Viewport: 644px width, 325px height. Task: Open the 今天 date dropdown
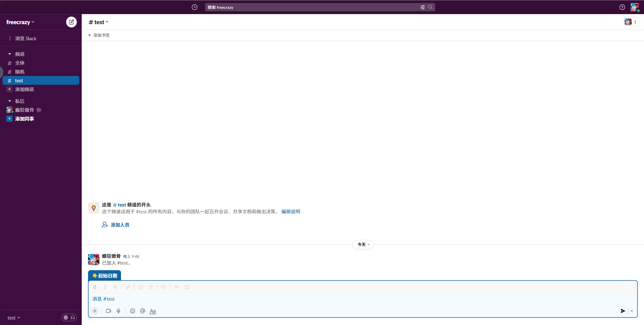click(363, 245)
